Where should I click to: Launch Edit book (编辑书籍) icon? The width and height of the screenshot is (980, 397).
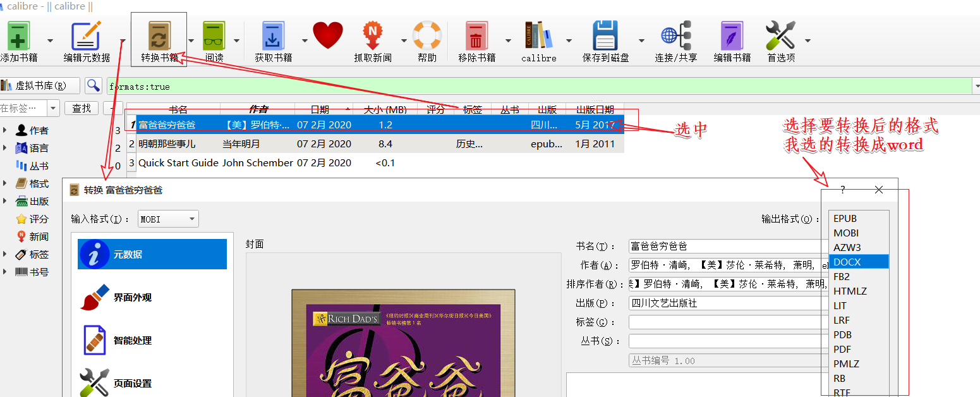(732, 36)
